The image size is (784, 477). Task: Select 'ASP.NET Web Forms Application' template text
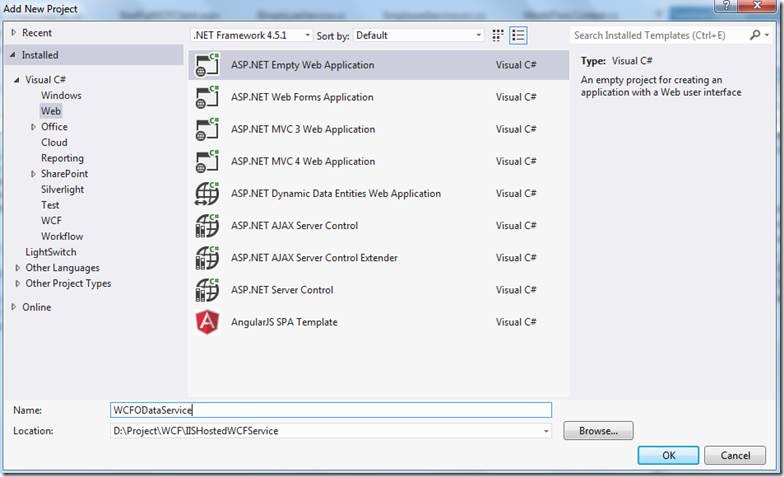coord(302,97)
